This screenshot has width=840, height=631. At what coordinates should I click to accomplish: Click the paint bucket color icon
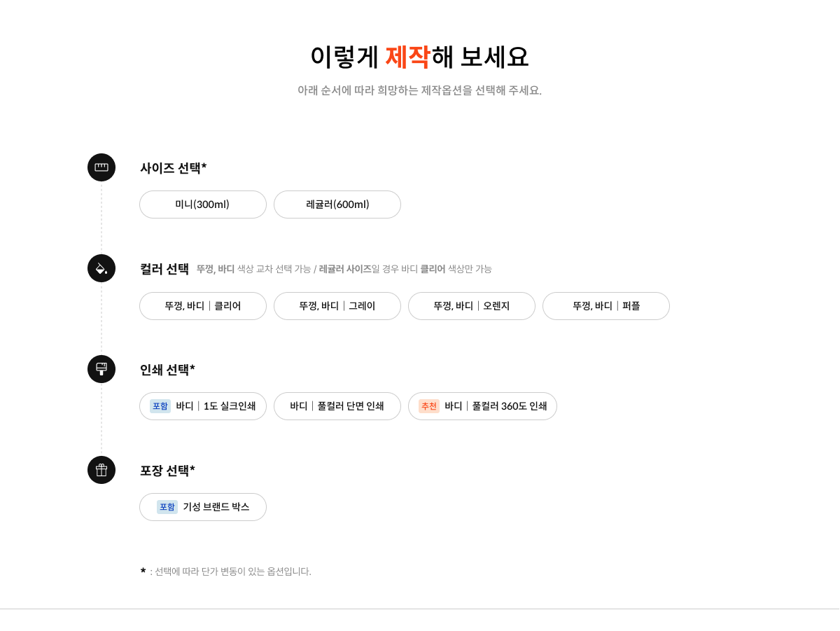(101, 268)
